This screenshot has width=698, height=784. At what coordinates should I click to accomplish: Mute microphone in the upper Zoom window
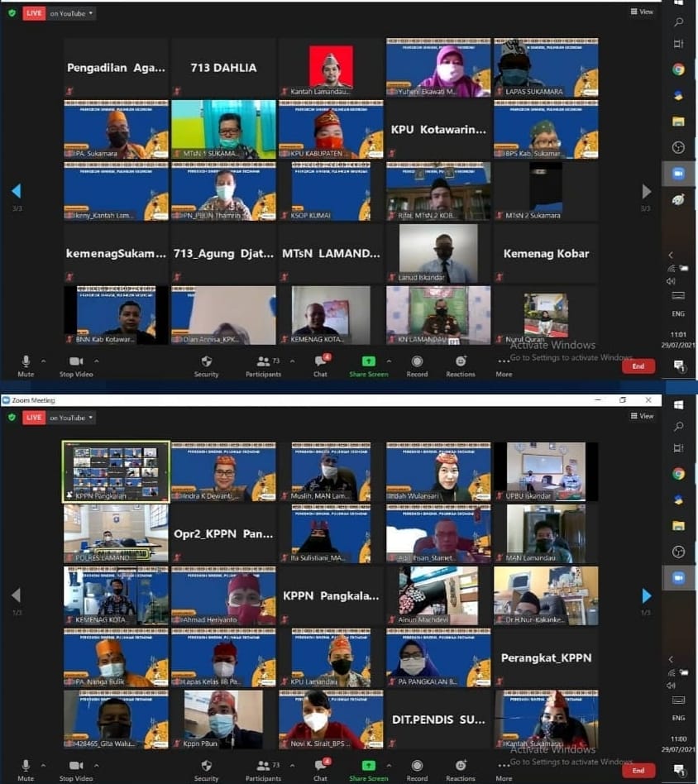click(x=26, y=365)
